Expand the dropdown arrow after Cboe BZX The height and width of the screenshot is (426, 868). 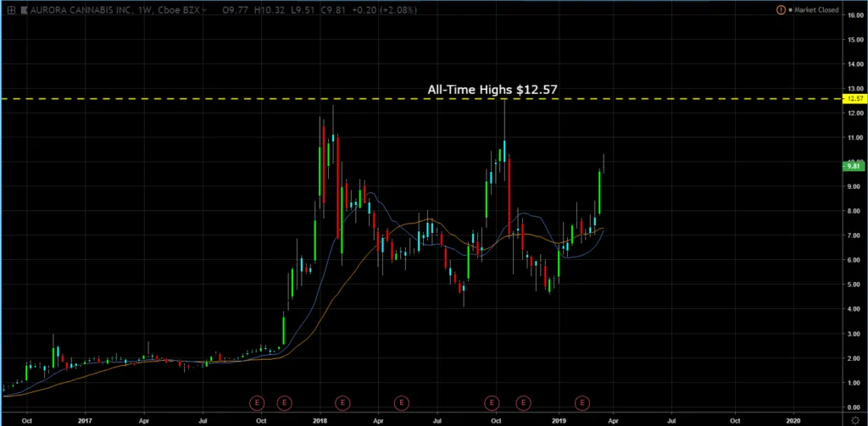(205, 10)
